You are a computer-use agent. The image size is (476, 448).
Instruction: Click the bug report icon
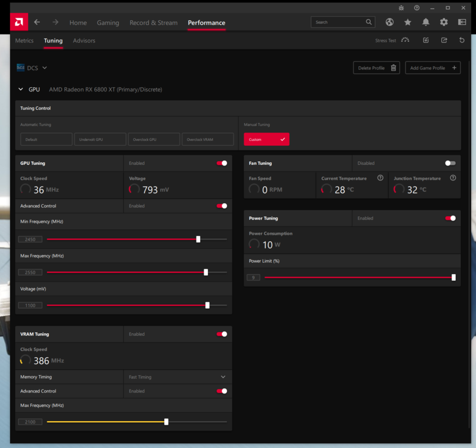point(401,8)
